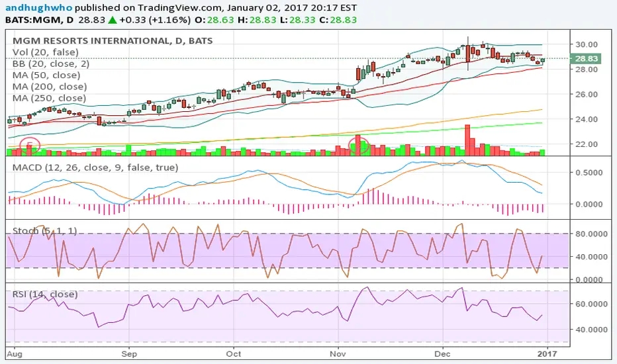Click the 2017 label on time axis
The image size is (617, 364).
(547, 354)
